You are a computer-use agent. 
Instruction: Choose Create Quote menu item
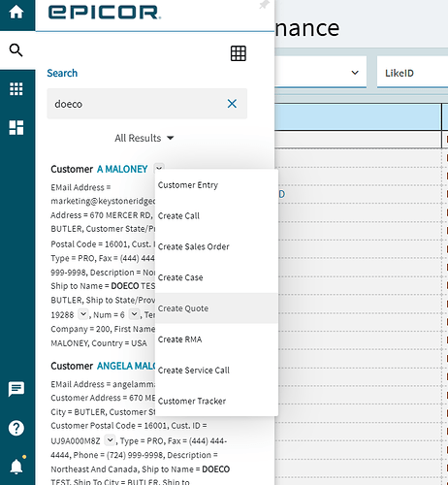point(216,308)
